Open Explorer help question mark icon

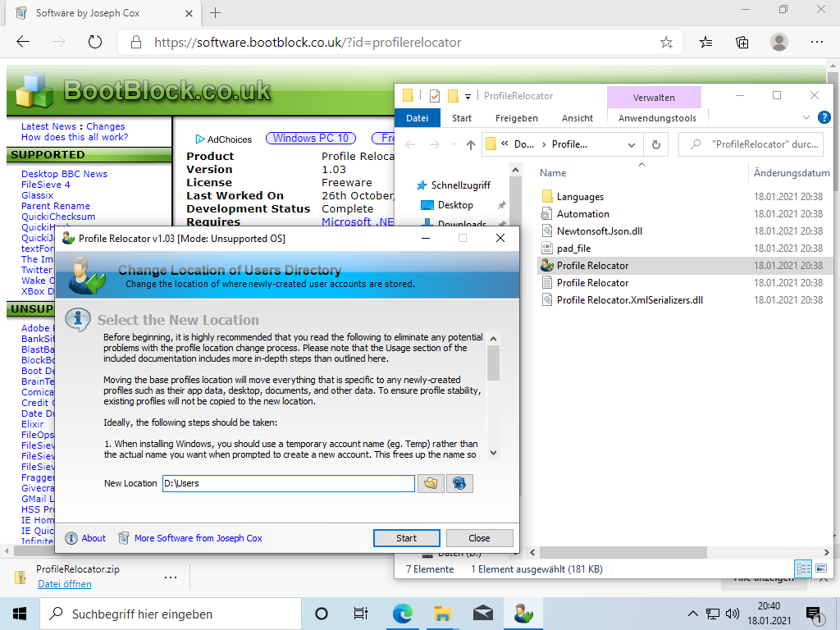click(824, 117)
